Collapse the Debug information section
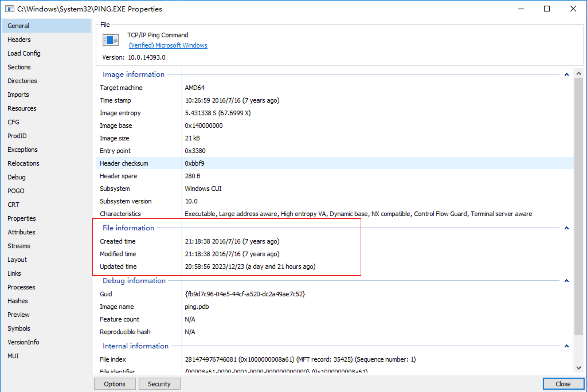The image size is (587, 392). (566, 281)
